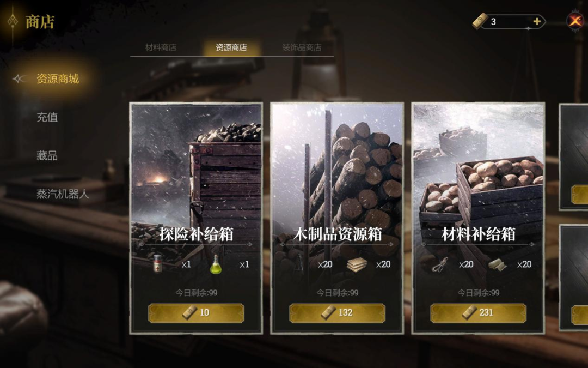
Task: Tap the cloth roll icon in 材料补给箱
Action: (x=497, y=265)
